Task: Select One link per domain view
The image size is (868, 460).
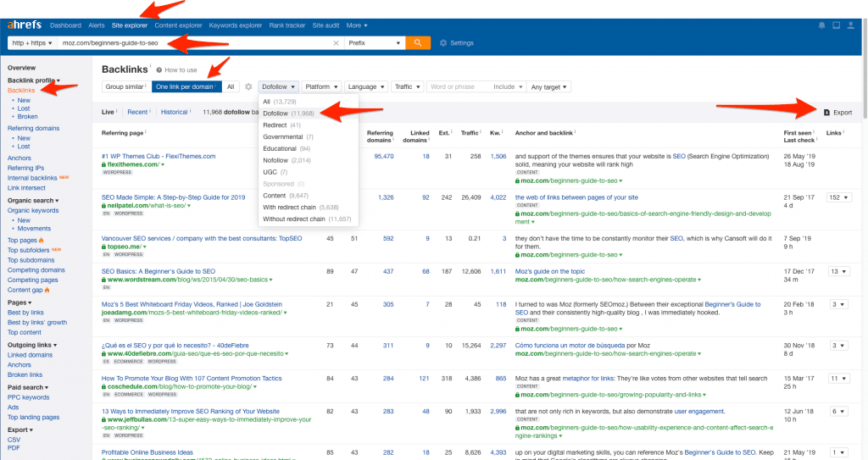Action: click(x=186, y=87)
